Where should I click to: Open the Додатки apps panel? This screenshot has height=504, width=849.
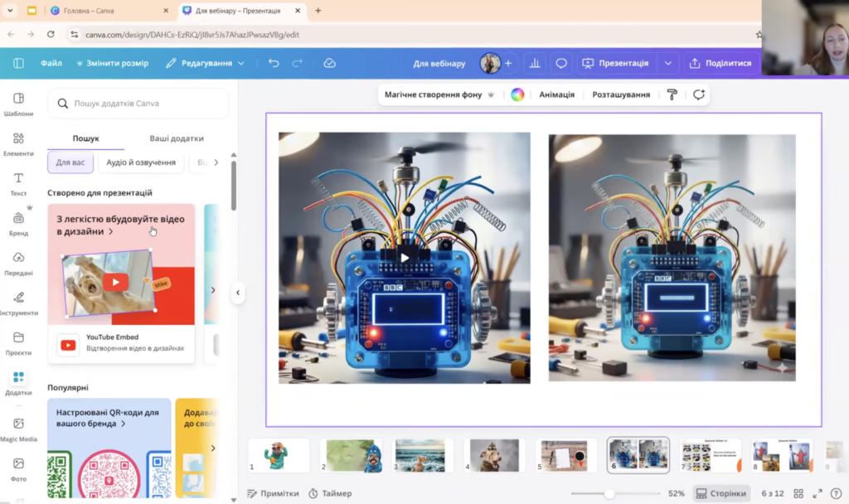coord(18,383)
